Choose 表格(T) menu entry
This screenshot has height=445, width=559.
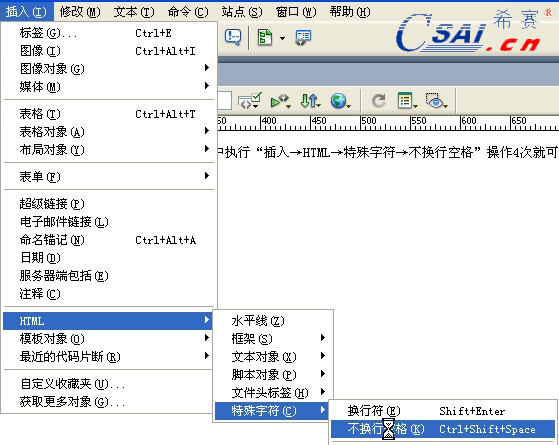(109, 114)
